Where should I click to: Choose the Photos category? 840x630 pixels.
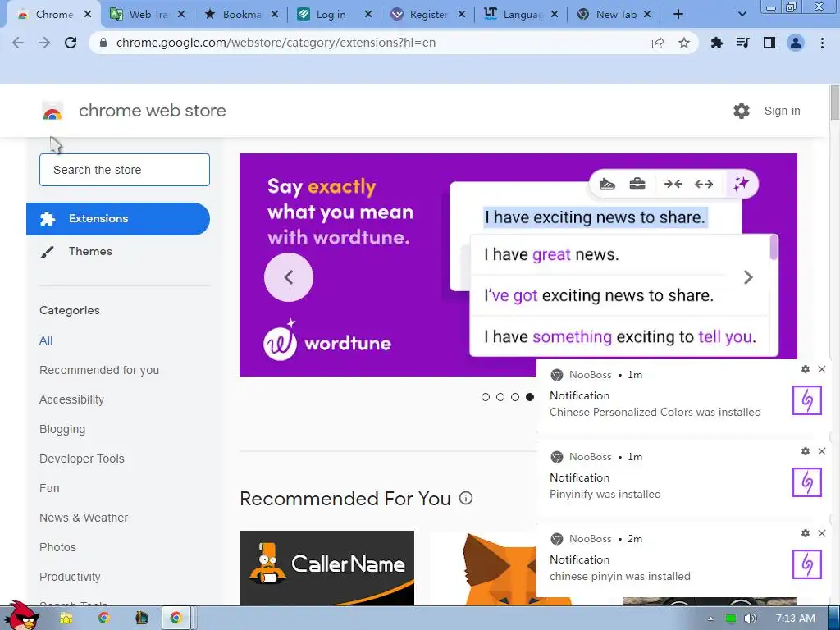coord(58,547)
